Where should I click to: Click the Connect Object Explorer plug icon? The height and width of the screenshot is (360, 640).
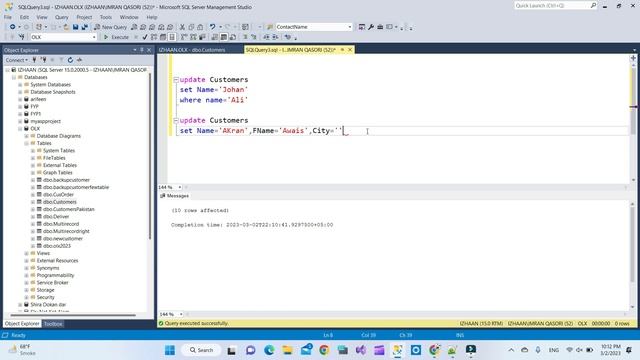tap(34, 60)
